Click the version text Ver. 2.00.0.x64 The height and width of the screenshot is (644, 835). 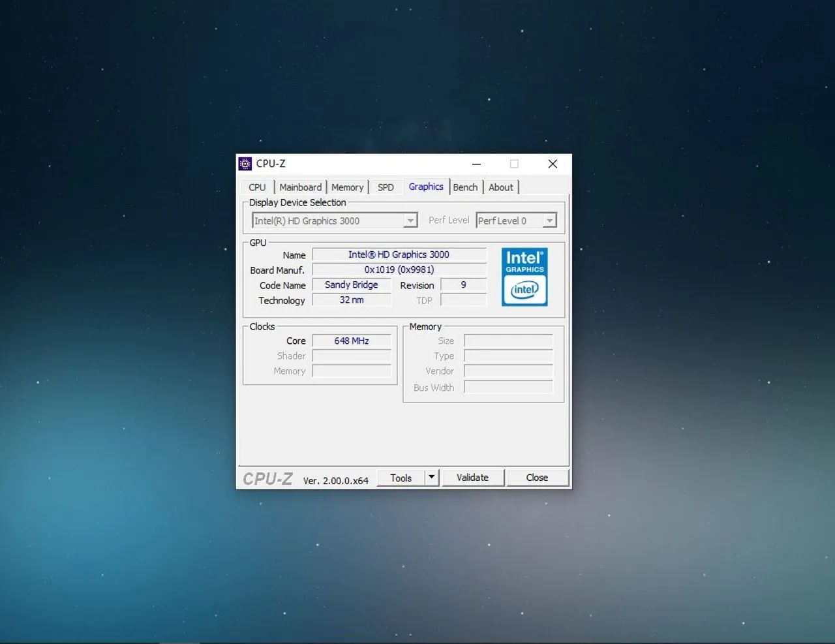(x=336, y=481)
